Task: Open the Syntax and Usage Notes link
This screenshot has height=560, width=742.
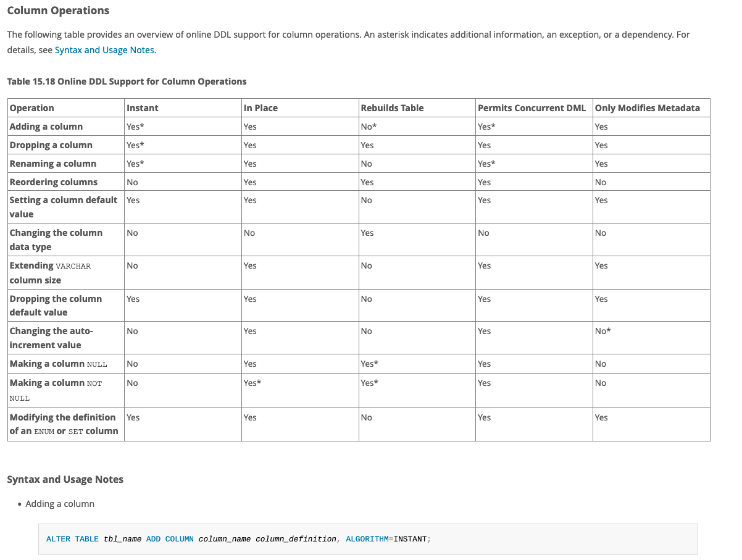Action: coord(104,50)
